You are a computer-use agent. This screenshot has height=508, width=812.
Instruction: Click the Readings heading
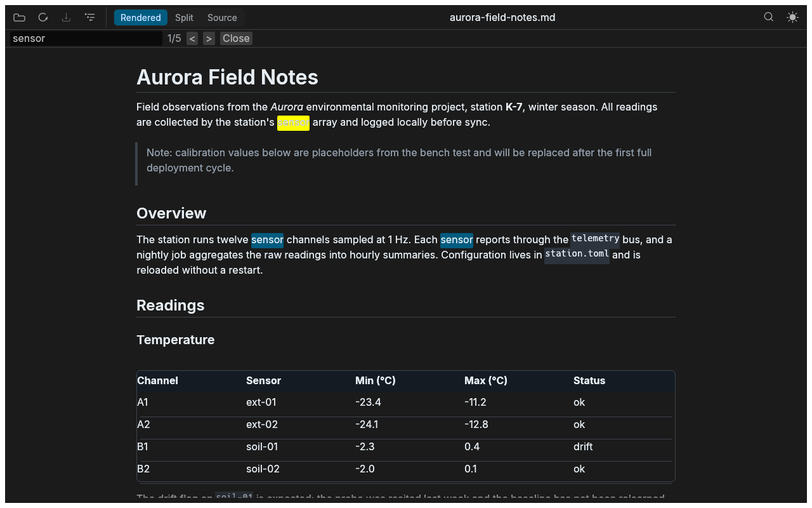tap(171, 305)
